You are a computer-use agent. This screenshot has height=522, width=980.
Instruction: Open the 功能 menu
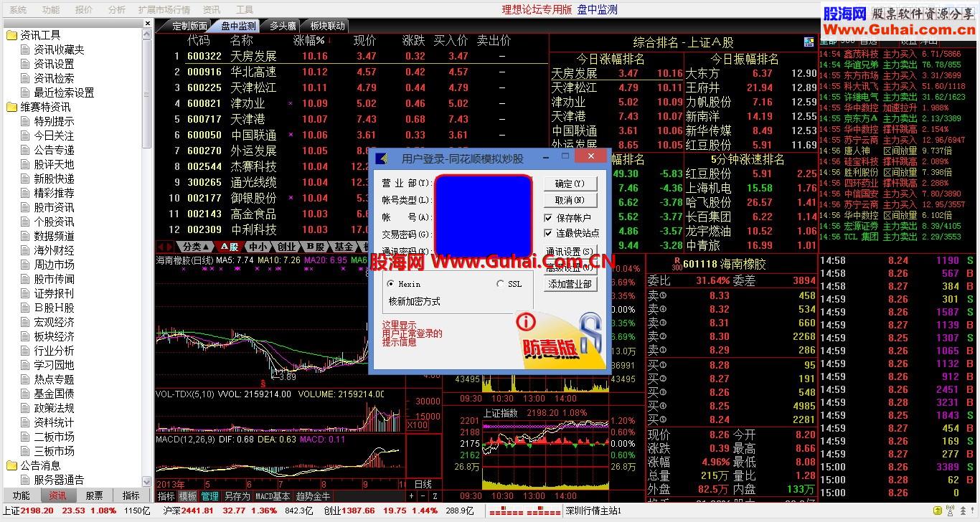pos(51,10)
